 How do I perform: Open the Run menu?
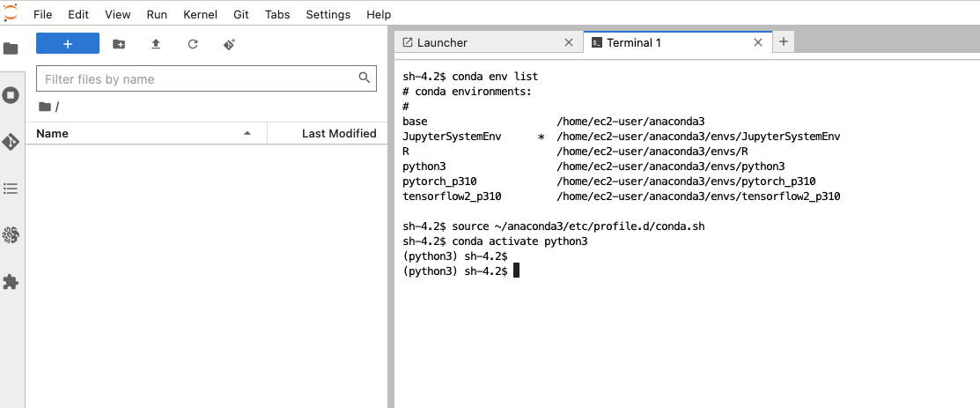[x=157, y=14]
